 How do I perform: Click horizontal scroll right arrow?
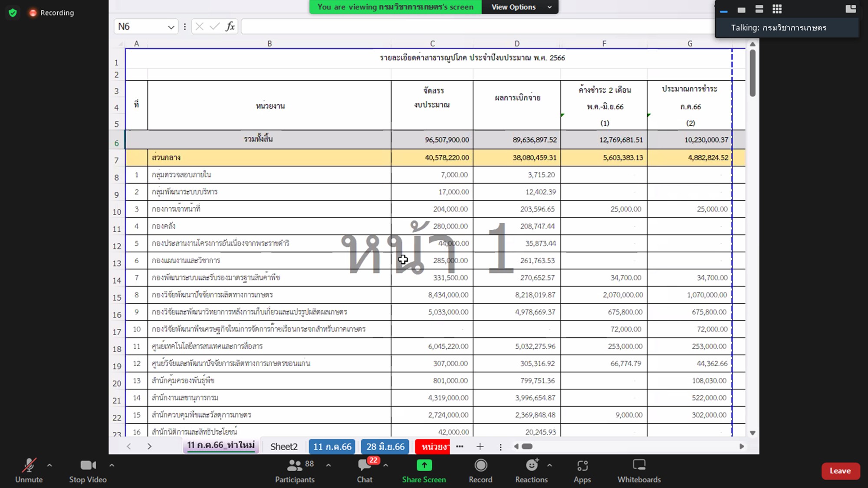point(742,446)
